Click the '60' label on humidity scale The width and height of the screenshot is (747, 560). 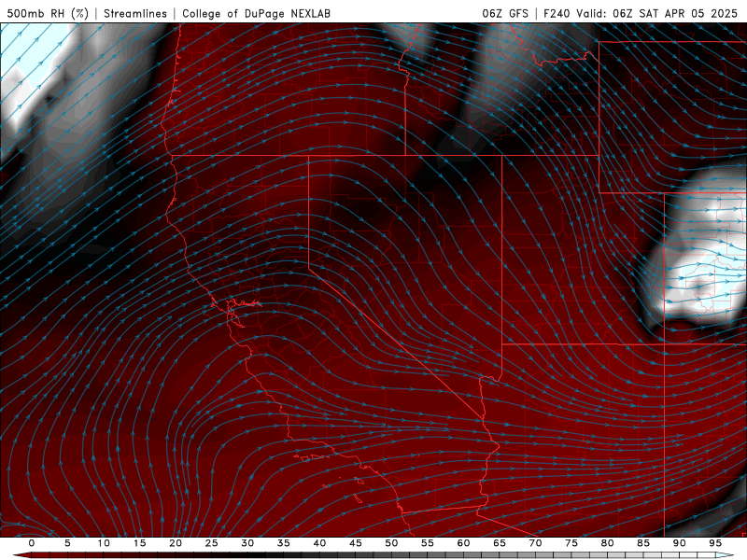tap(463, 543)
